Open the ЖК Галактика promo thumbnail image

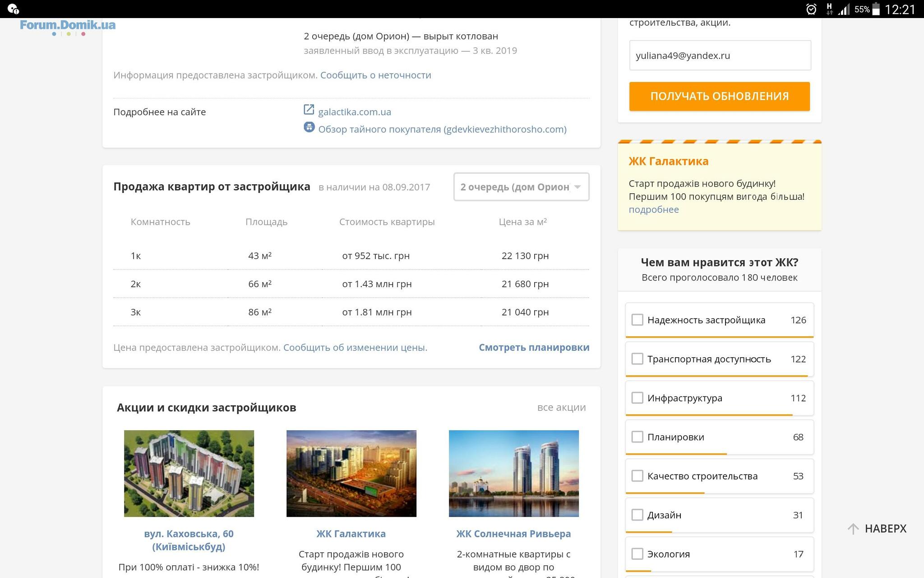pyautogui.click(x=351, y=473)
